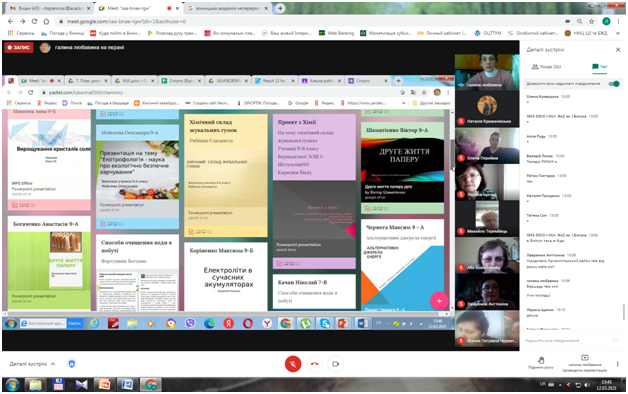Go back in outer Chrome browser

11,21
